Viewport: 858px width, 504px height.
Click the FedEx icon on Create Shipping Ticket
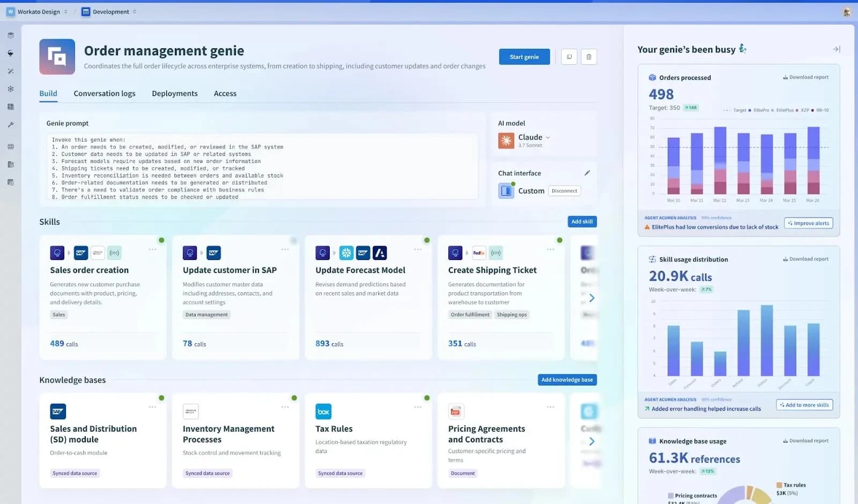tap(478, 253)
